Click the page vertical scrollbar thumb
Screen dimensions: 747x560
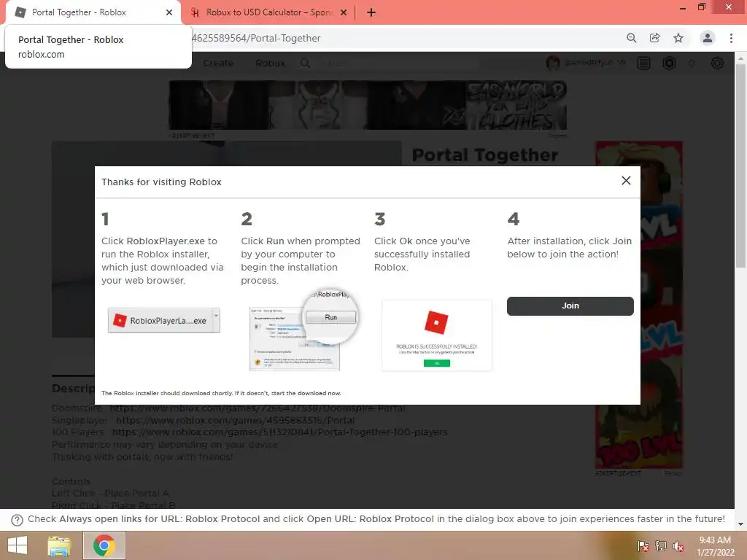[x=740, y=166]
